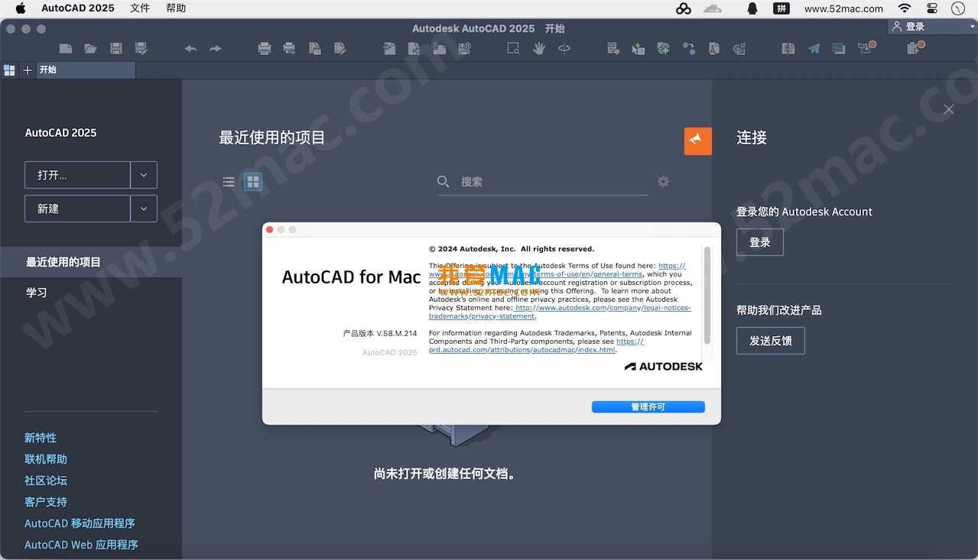Select the 开始 tab

click(47, 70)
